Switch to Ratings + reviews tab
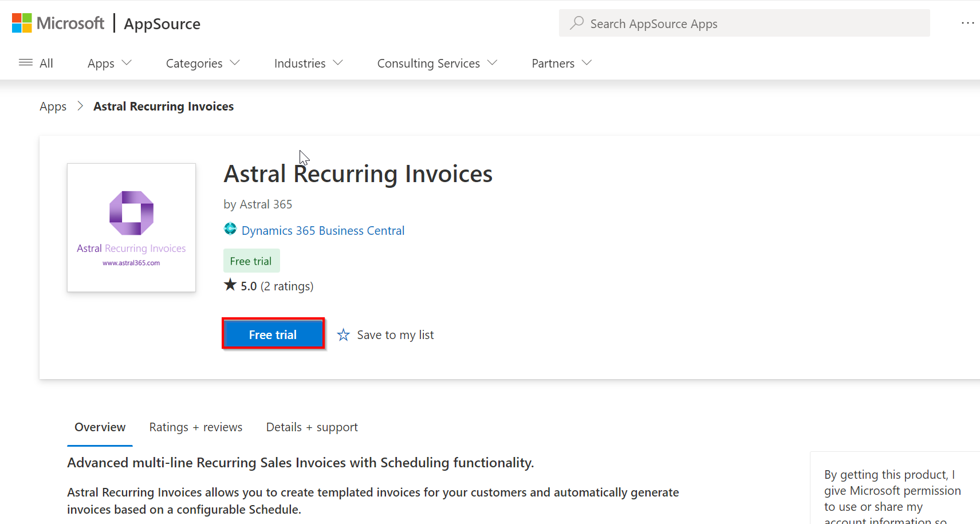The height and width of the screenshot is (524, 980). [195, 427]
